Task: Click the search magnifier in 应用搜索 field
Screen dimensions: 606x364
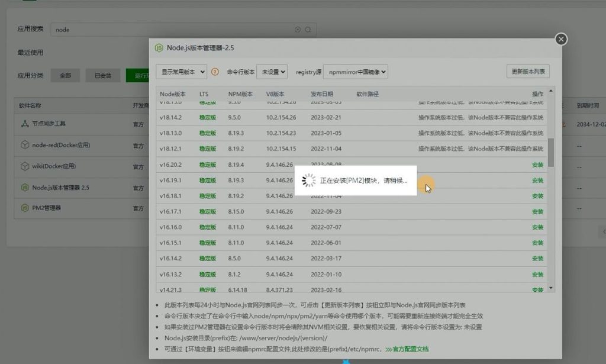Action: (x=308, y=28)
